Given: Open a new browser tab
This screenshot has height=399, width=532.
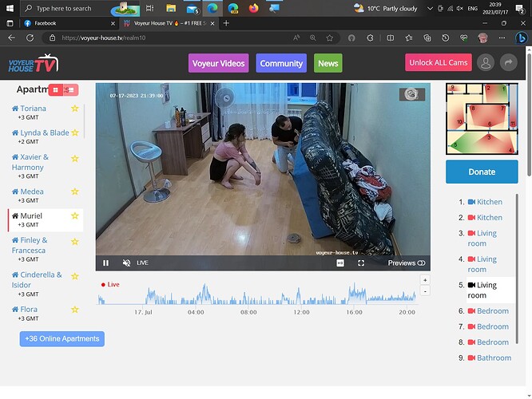Looking at the screenshot, I should tap(226, 23).
